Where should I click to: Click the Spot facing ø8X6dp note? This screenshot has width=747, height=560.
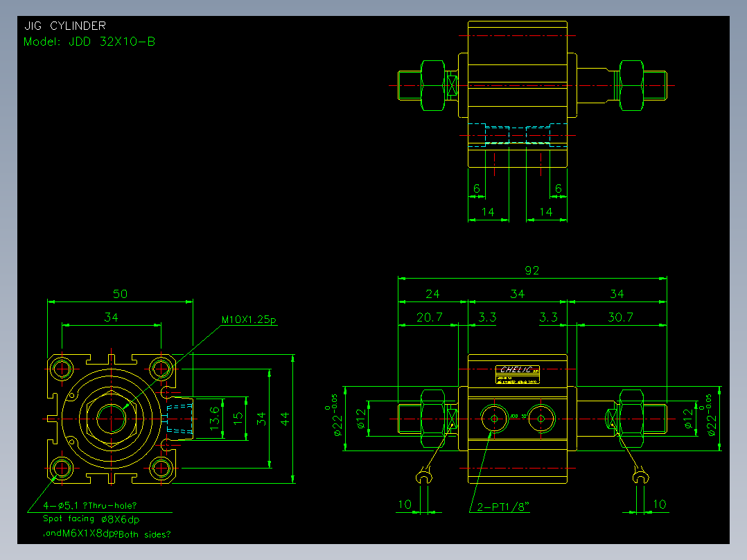pos(91,519)
